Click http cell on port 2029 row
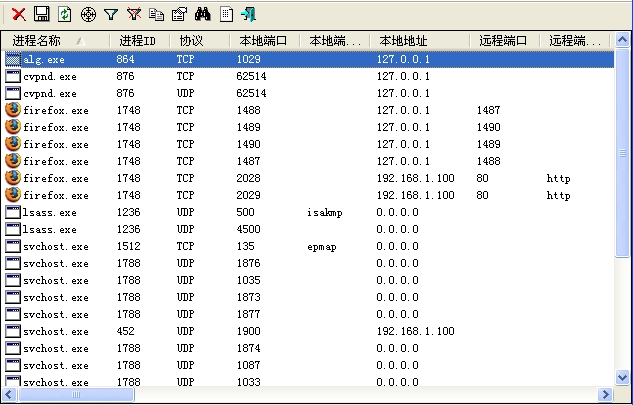Viewport: 633px width, 405px height. click(558, 195)
